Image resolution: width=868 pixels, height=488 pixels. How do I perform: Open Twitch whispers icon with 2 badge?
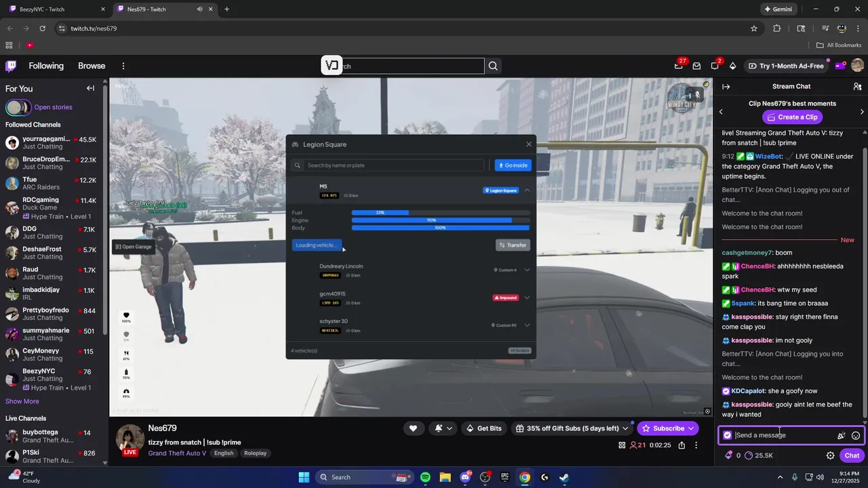(x=715, y=66)
